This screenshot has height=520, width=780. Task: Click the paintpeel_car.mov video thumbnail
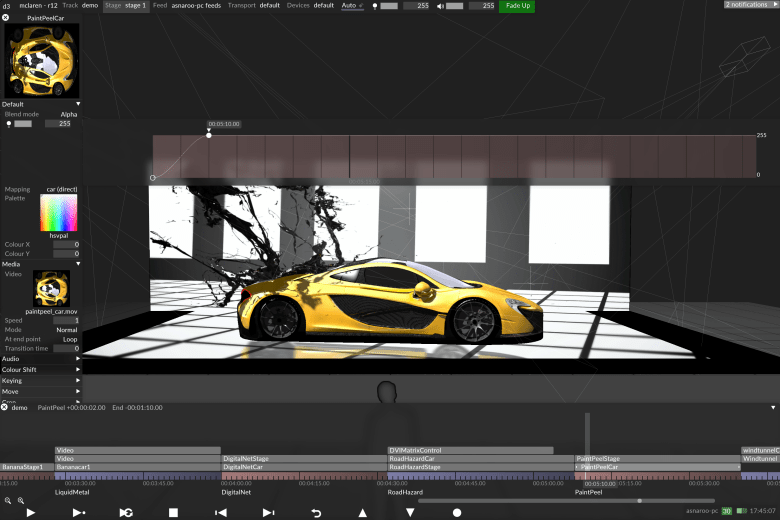51,289
